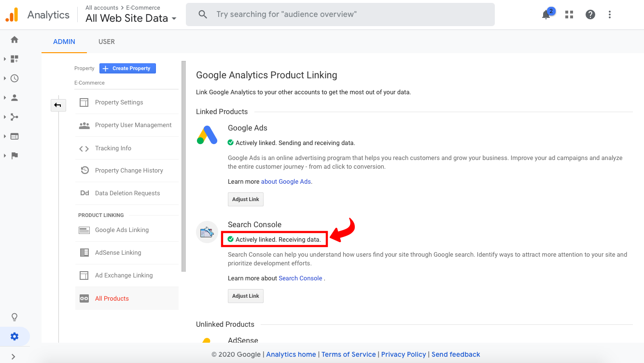Screen dimensions: 644x363
Task: Select the ADMIN tab
Action: pos(64,42)
